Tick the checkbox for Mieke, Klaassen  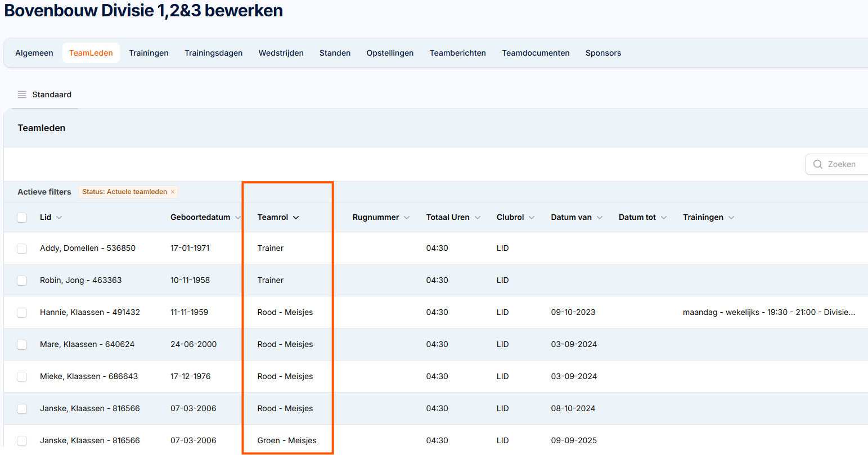(x=22, y=377)
